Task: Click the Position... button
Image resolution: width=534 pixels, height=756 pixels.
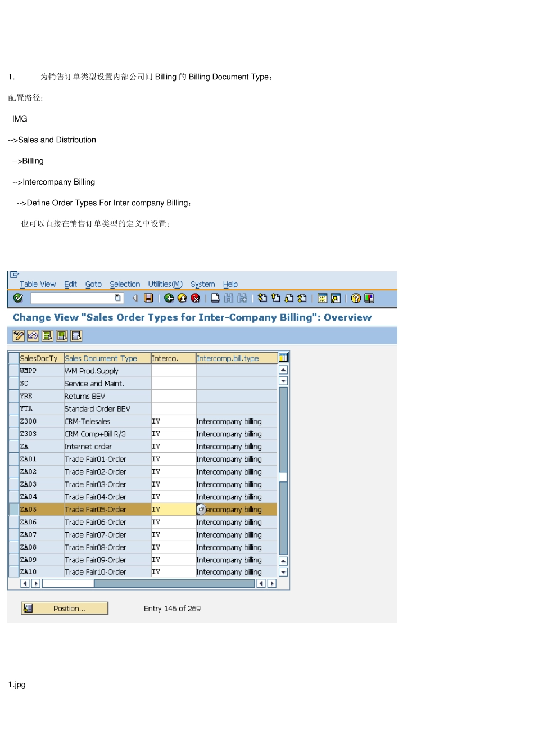Action: click(x=65, y=609)
